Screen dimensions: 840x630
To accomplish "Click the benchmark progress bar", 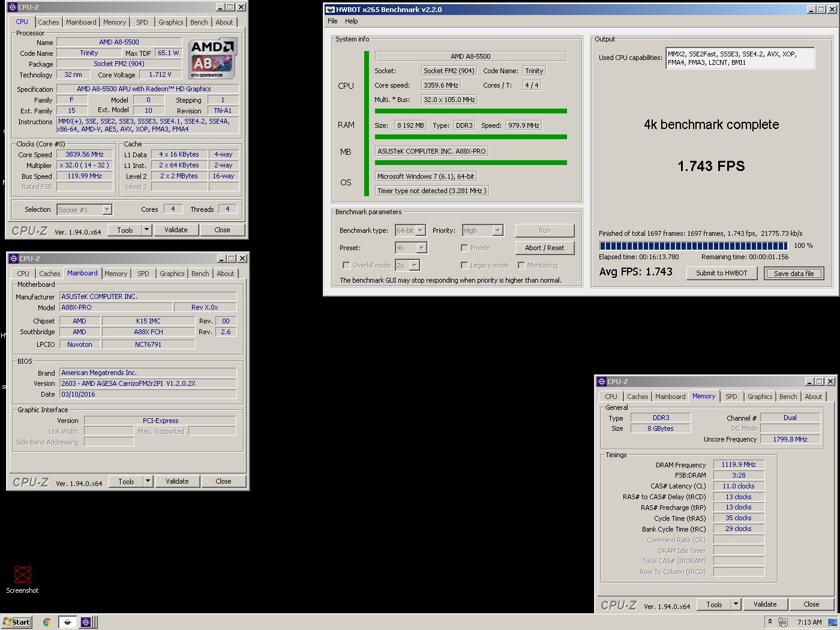I will click(x=693, y=246).
